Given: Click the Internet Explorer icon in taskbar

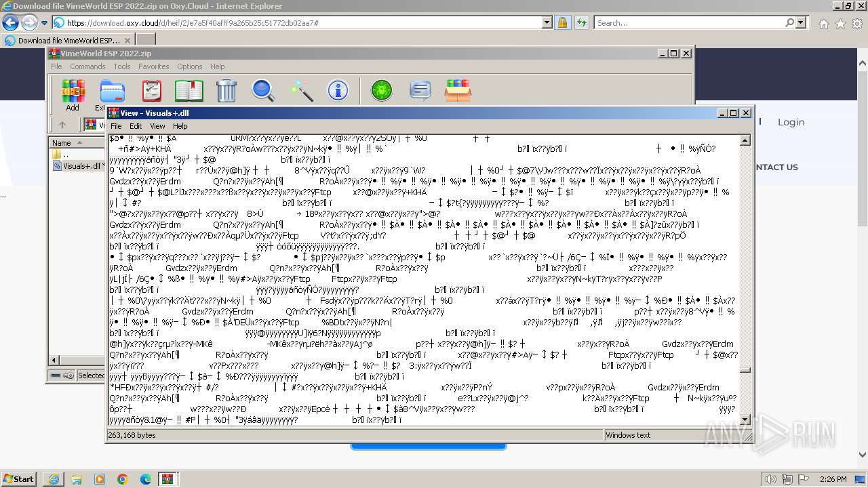Looking at the screenshot, I should pyautogui.click(x=54, y=479).
